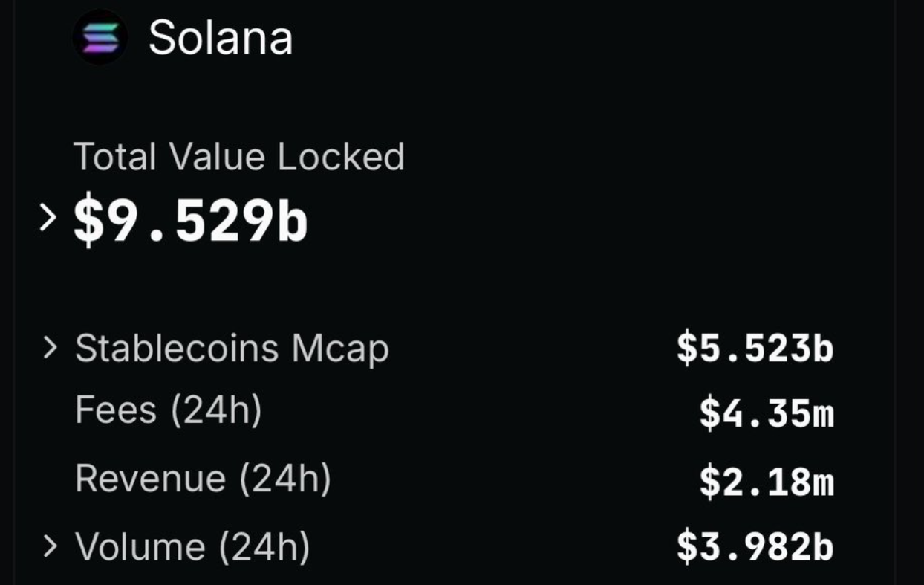Expand the Volume (24h) chevron
Screen dimensions: 924x585
tap(50, 546)
